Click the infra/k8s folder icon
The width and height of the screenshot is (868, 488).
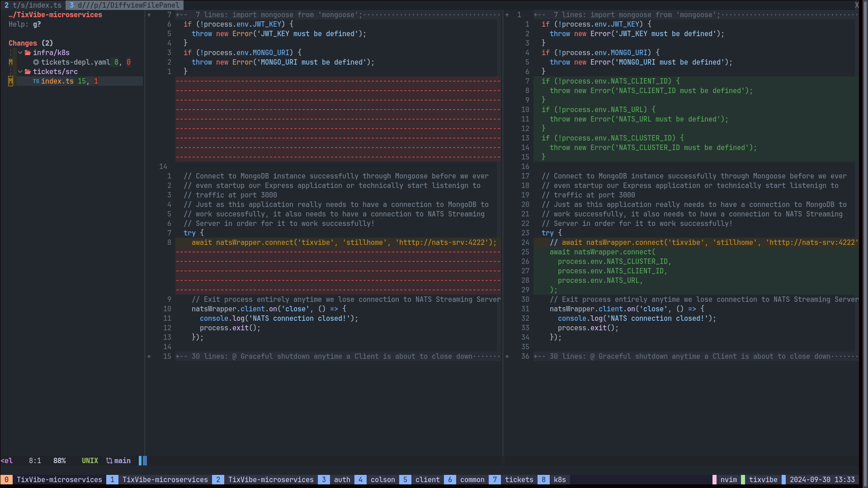(x=28, y=53)
